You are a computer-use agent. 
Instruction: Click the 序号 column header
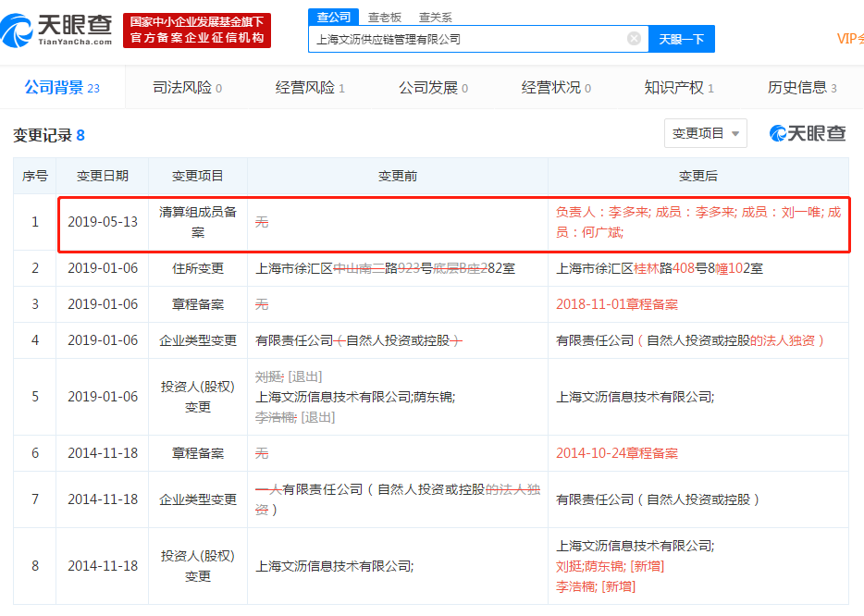(35, 176)
